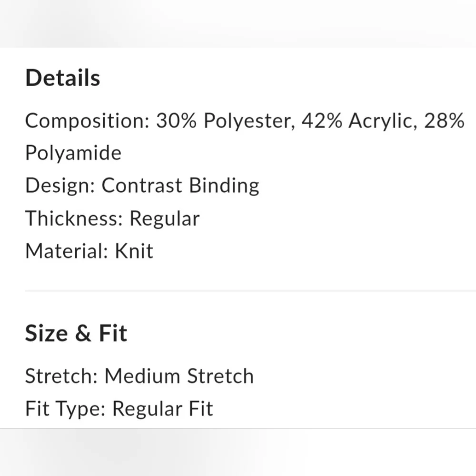
Task: Open the Size & Fit heading
Action: [x=76, y=333]
